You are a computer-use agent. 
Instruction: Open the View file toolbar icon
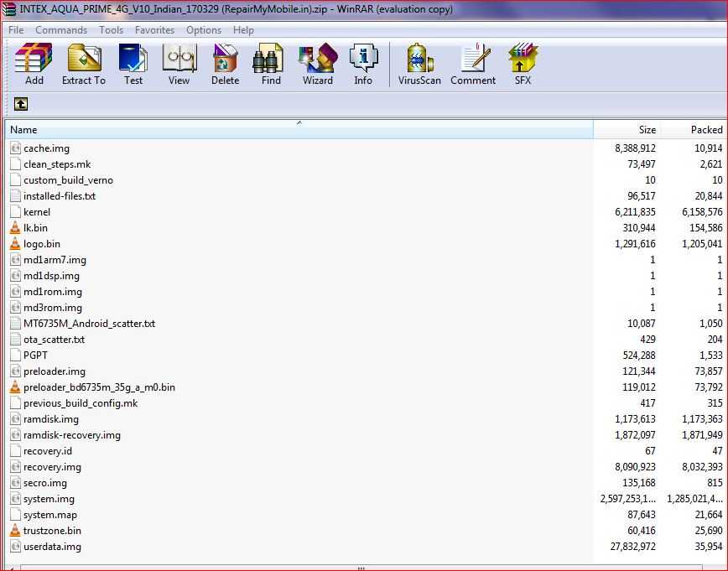(179, 64)
